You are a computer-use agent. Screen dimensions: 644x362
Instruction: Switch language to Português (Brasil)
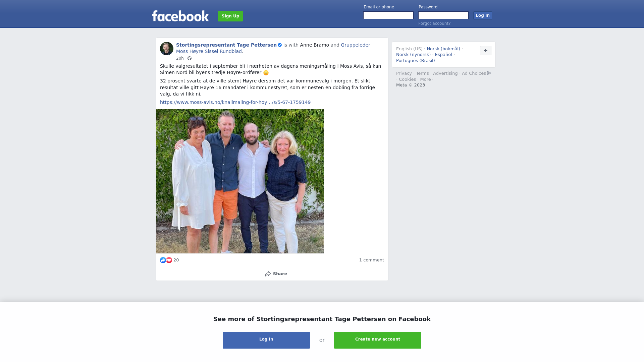[x=416, y=61]
